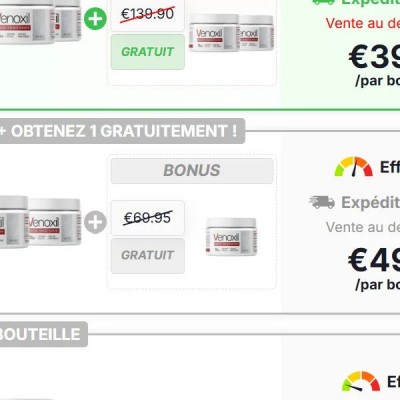Screen dimensions: 400x400
Task: Select the BONUS header label
Action: click(192, 171)
